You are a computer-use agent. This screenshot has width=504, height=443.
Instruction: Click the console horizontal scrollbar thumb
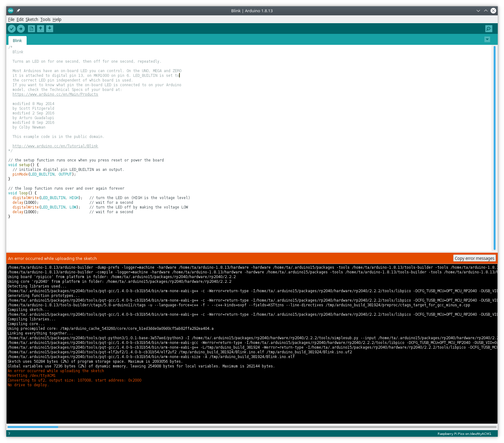33,427
